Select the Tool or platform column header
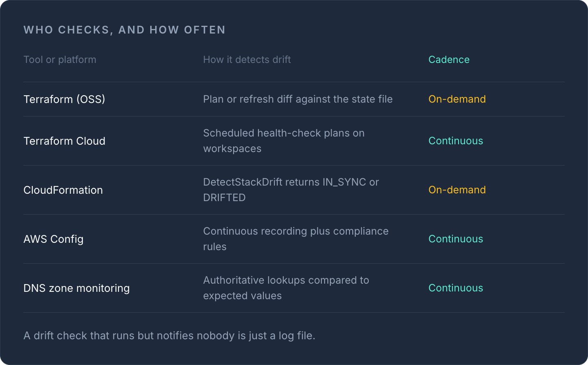Viewport: 588px width, 365px height. click(x=60, y=60)
